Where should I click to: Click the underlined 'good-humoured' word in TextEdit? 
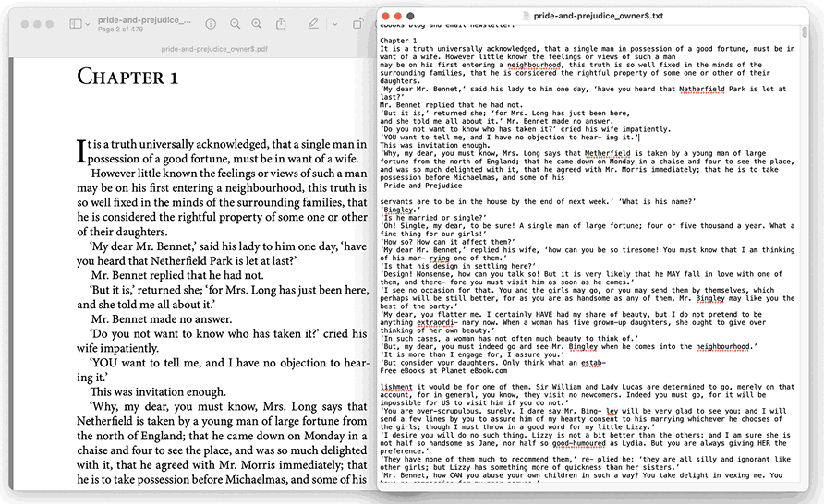[578, 443]
